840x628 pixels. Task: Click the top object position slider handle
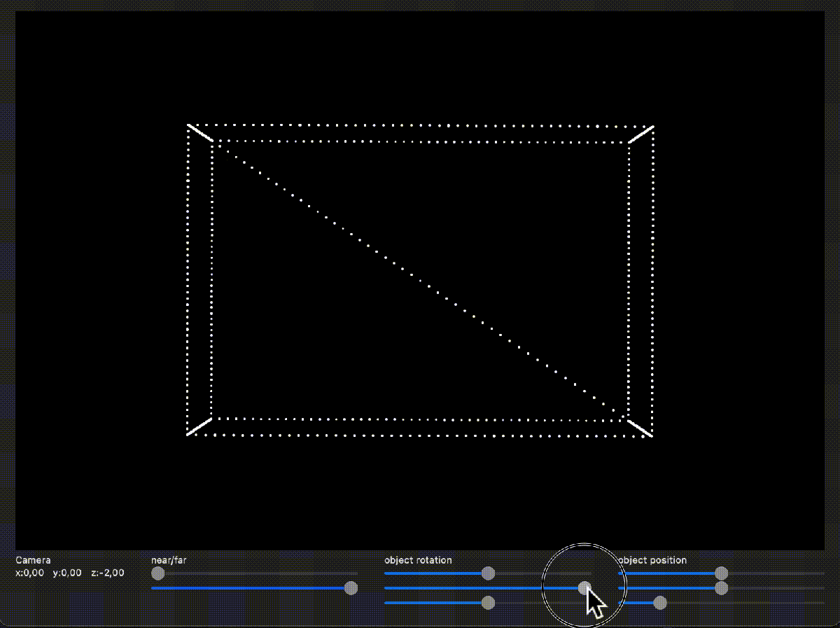[720, 573]
